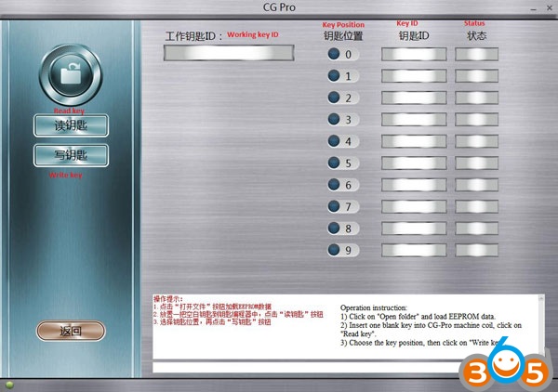Select key position 5 radio button

[x=334, y=163]
